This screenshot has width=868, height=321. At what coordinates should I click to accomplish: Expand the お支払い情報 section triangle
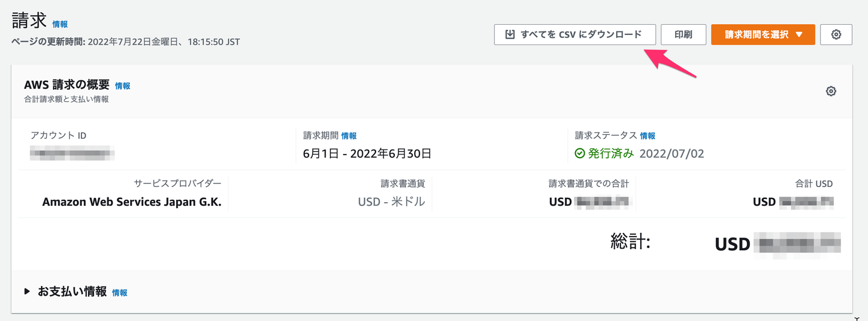(27, 291)
